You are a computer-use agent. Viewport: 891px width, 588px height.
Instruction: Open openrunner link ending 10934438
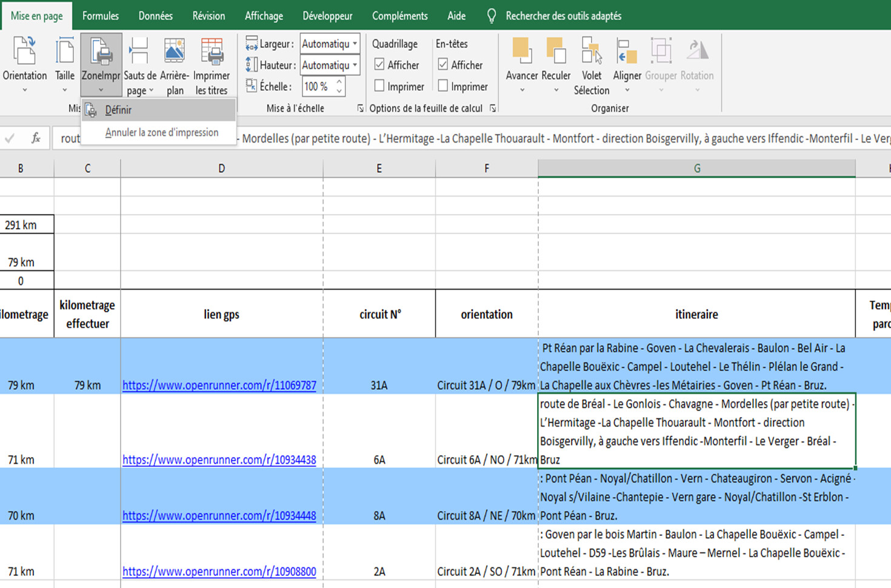pyautogui.click(x=219, y=459)
